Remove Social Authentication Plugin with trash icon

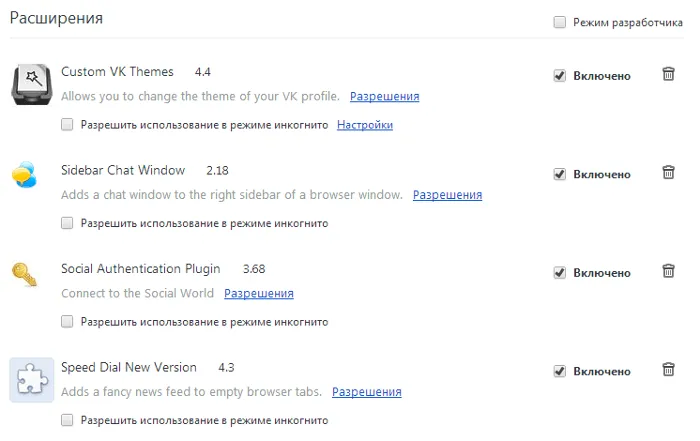pos(668,271)
